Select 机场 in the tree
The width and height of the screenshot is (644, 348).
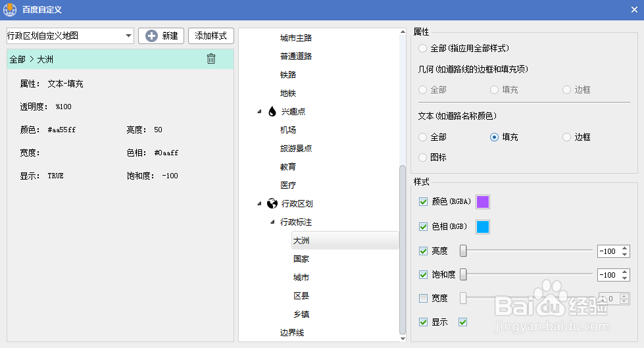pos(288,130)
